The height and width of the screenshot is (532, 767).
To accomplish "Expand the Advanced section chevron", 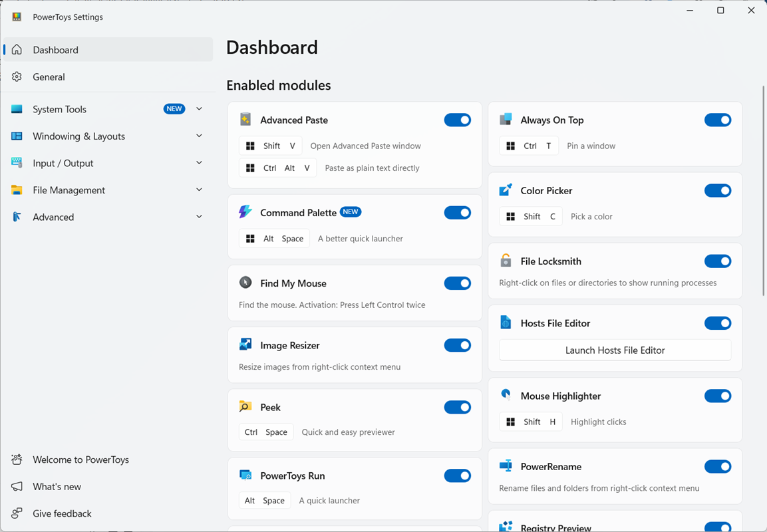I will 199,216.
